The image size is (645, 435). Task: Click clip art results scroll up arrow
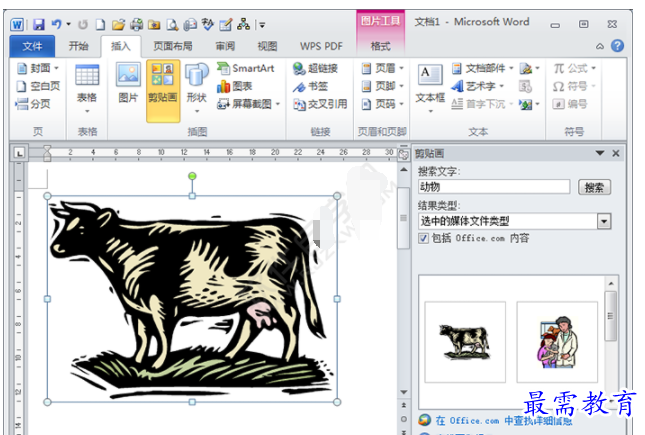[611, 284]
